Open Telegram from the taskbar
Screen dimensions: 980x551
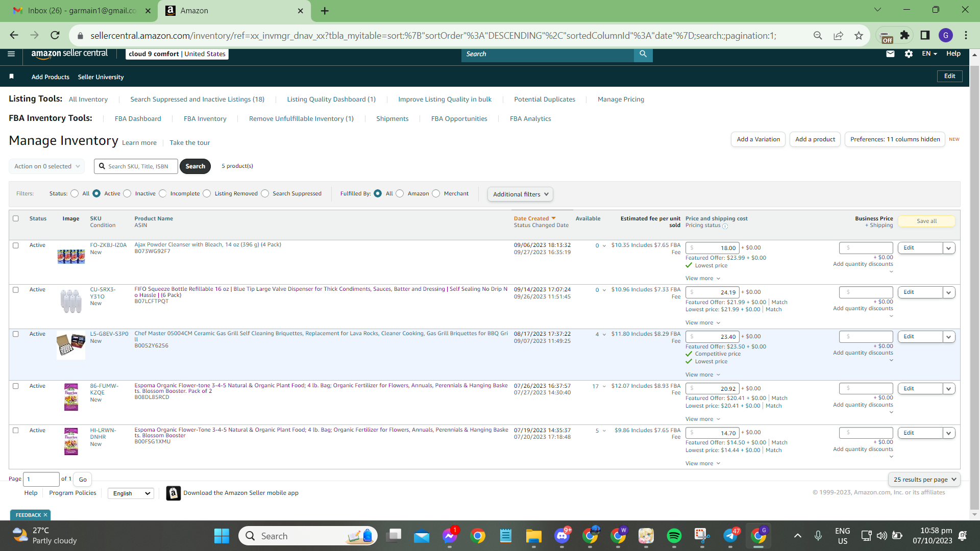pos(730,536)
